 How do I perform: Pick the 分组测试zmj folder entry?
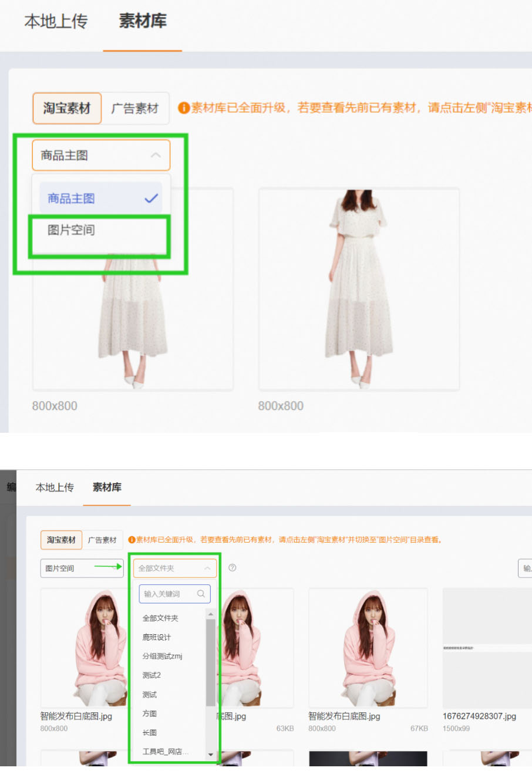(162, 656)
